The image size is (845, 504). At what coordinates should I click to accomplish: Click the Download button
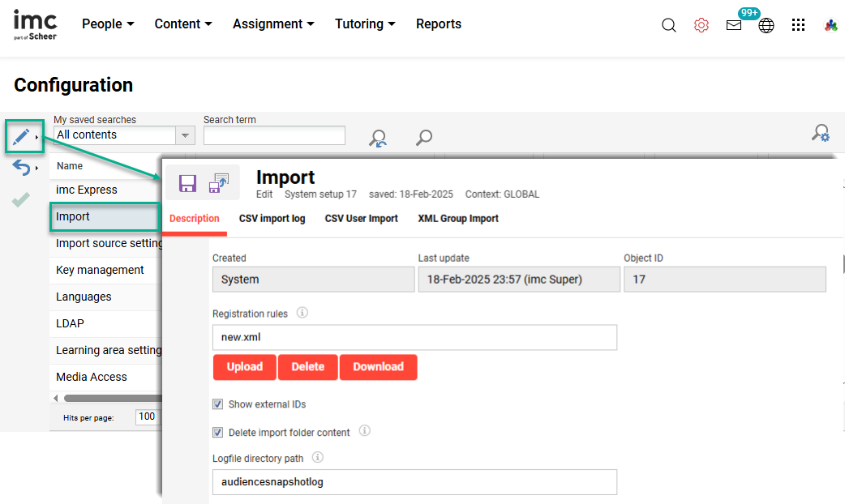coord(378,367)
